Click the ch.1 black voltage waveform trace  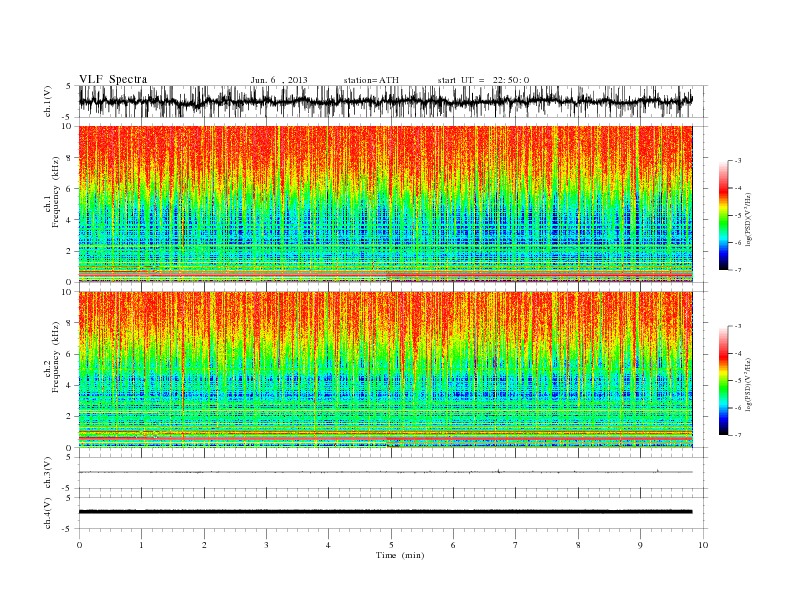(x=385, y=101)
